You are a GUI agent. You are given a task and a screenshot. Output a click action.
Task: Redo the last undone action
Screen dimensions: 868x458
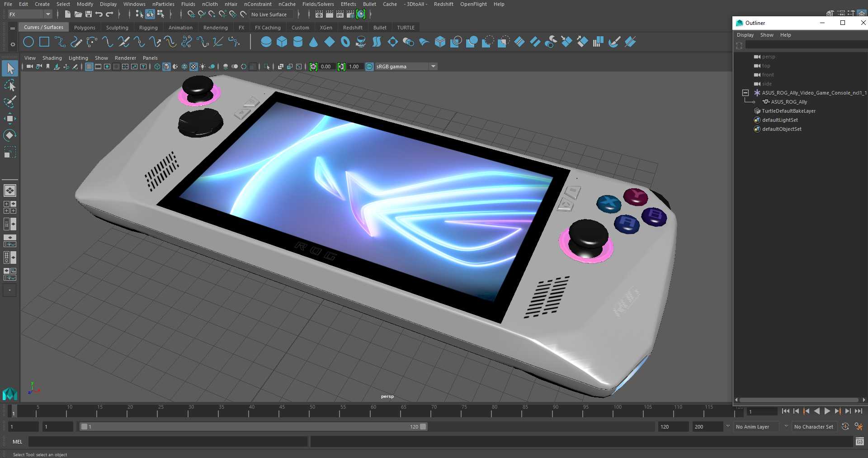pos(109,14)
